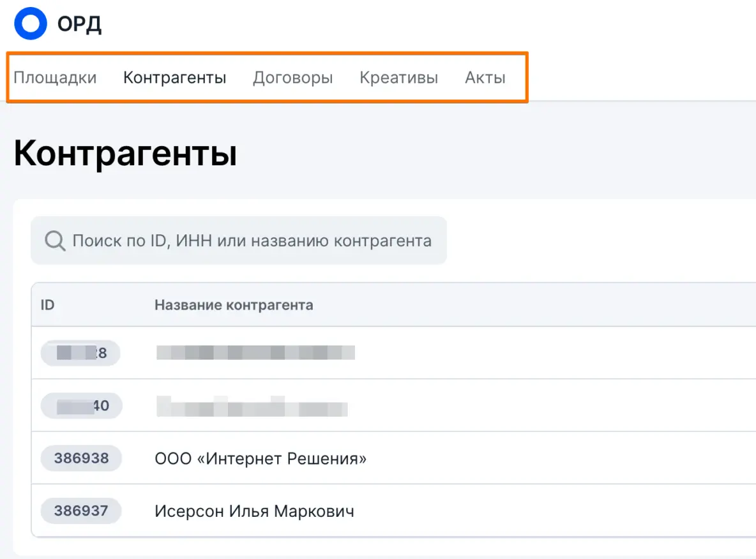Focus the contractor search field

click(252, 241)
